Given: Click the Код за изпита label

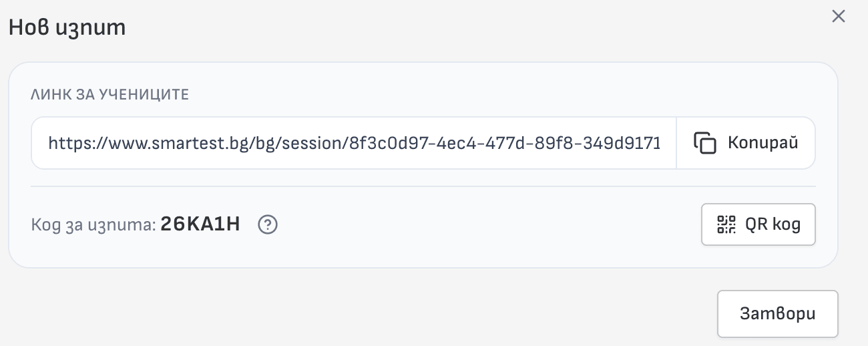Looking at the screenshot, I should click(94, 224).
